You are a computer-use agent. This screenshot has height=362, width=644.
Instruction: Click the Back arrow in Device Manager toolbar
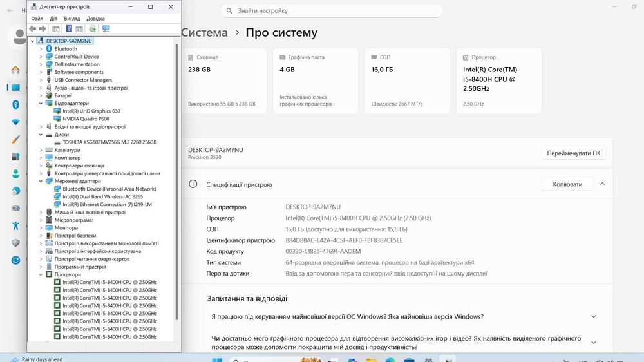coord(32,29)
